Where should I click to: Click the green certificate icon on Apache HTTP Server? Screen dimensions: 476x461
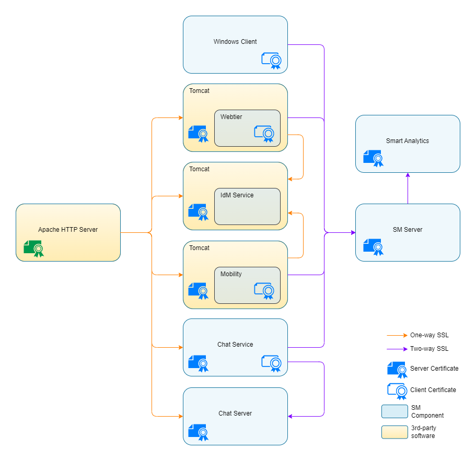point(33,247)
